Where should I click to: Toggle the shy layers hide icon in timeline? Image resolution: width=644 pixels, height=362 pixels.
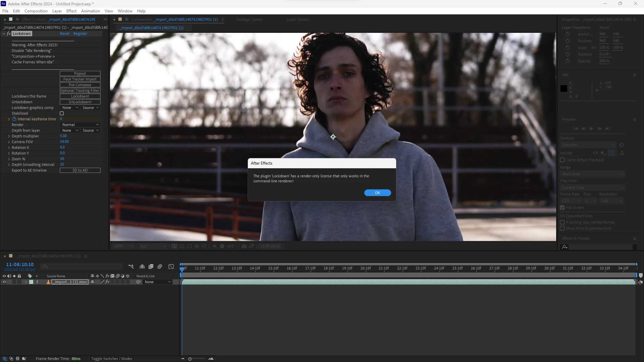click(x=142, y=266)
